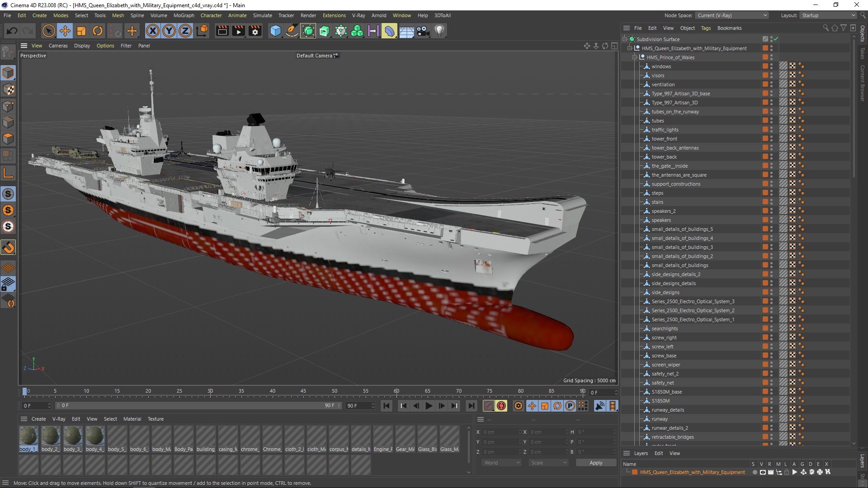Go to the start of the animation

point(387,406)
